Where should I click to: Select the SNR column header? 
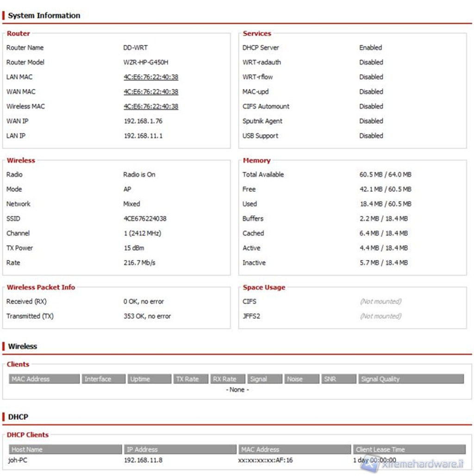[x=338, y=379]
